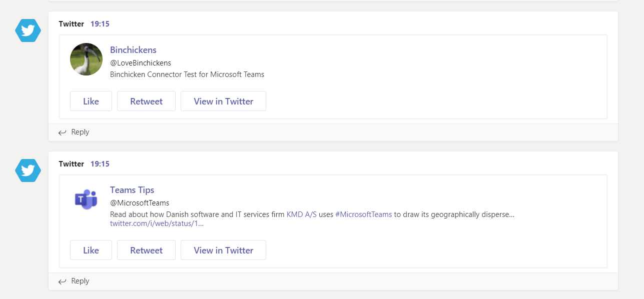
Task: Click the Twitter hexagon icon beside the Binchickens post
Action: point(28,31)
